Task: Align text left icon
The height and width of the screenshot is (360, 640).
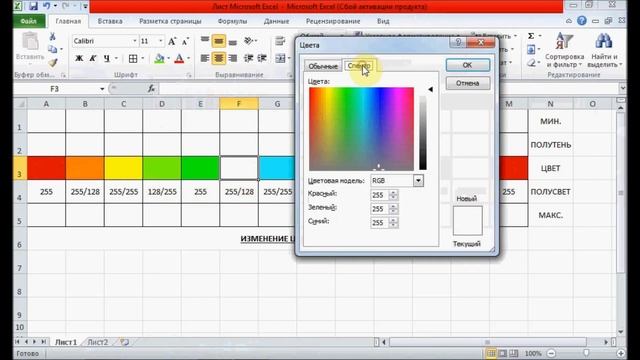Action: (205, 58)
